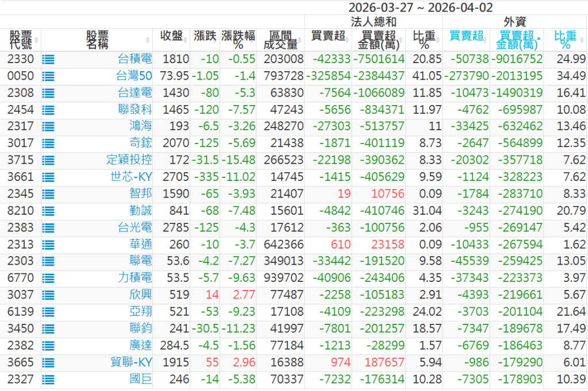Viewport: 588px width, 391px height.
Task: Open the list icon for stock 0050
Action: pyautogui.click(x=48, y=76)
